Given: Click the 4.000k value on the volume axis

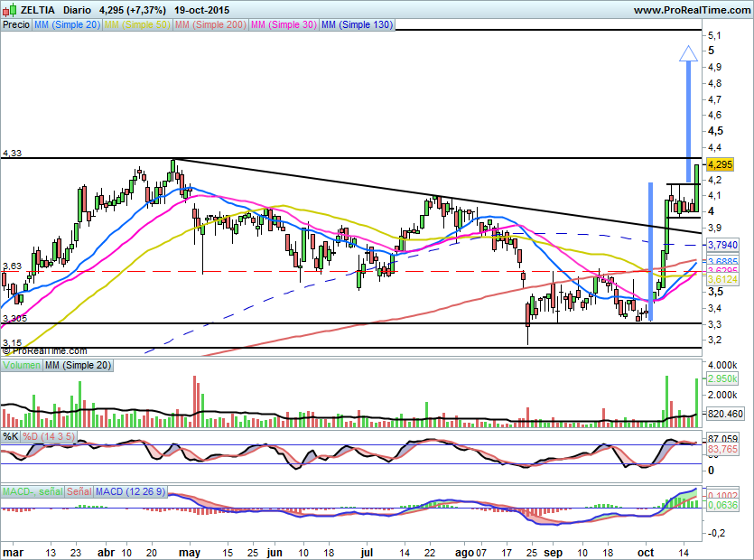Looking at the screenshot, I should pyautogui.click(x=721, y=365).
